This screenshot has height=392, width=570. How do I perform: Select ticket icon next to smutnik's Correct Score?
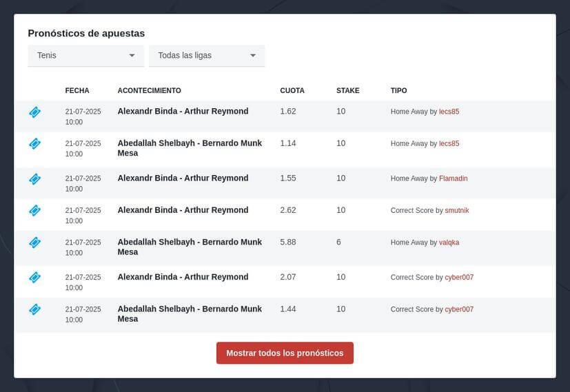coord(35,211)
